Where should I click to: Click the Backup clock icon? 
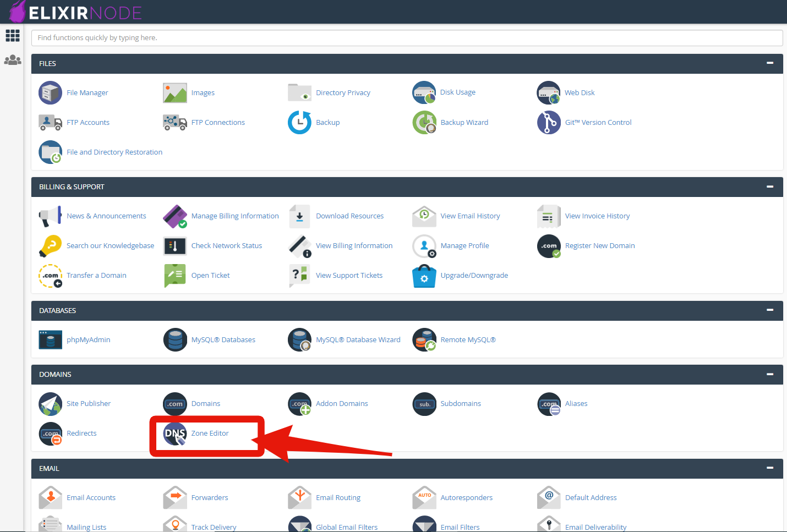(299, 122)
